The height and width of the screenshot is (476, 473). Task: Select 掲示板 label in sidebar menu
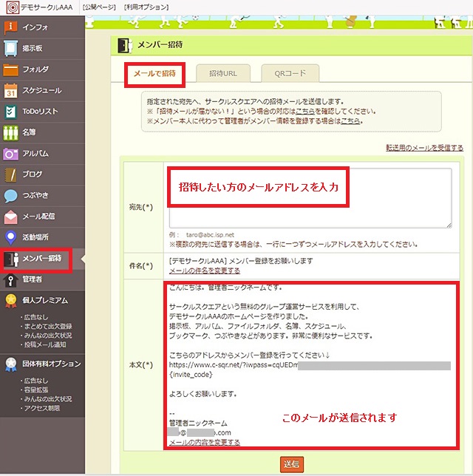[33, 48]
